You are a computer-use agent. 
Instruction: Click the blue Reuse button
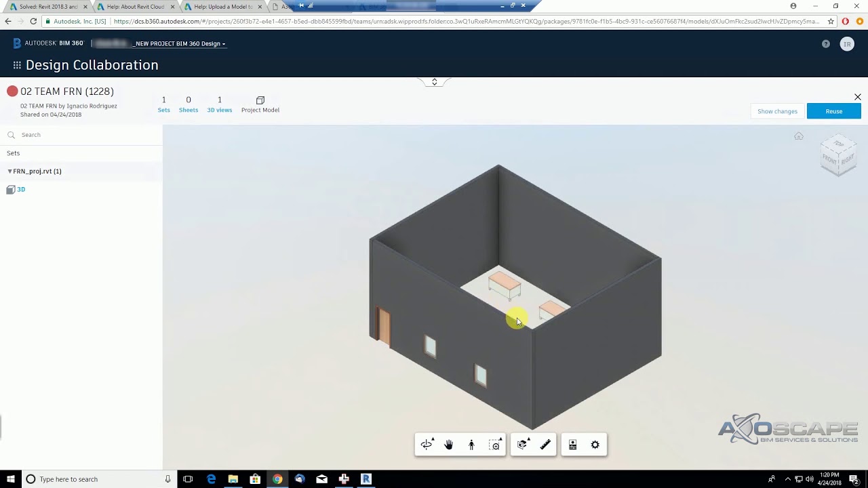(834, 111)
